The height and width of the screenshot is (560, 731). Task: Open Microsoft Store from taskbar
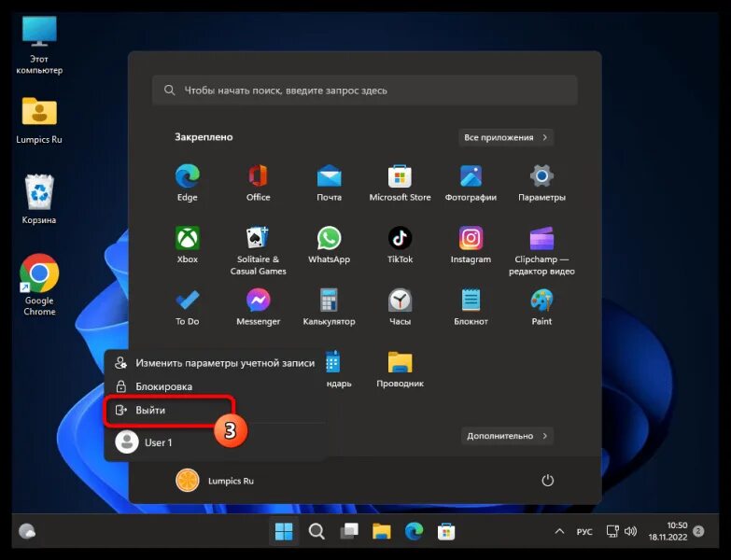(446, 531)
